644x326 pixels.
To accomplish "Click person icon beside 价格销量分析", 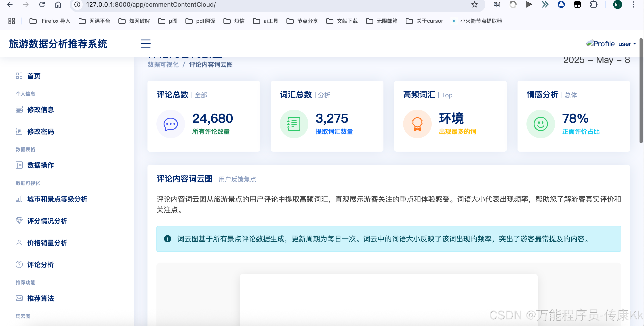I will coord(19,242).
